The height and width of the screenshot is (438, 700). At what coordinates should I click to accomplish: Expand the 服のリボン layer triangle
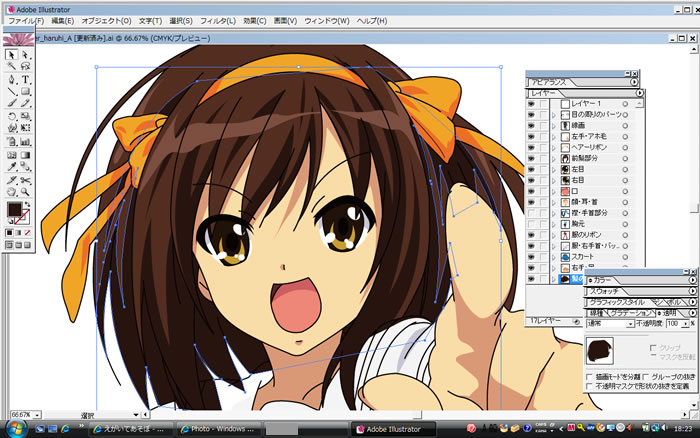(554, 235)
